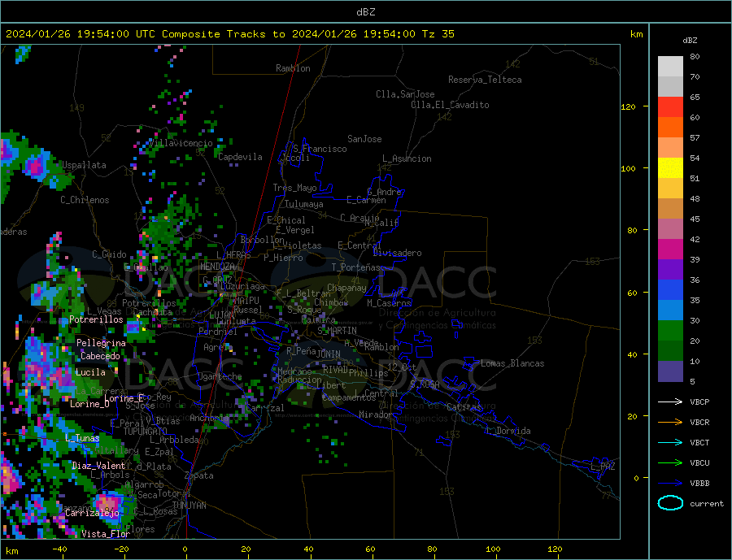Screen dimensions: 732x560
Task: Click the 39 dBZ magenta swatch
Action: click(670, 250)
